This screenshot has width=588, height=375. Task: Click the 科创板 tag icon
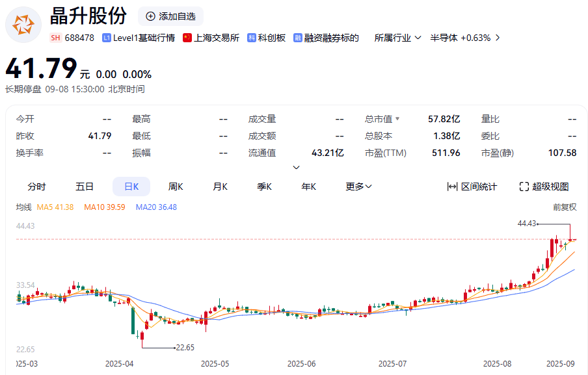click(x=252, y=38)
